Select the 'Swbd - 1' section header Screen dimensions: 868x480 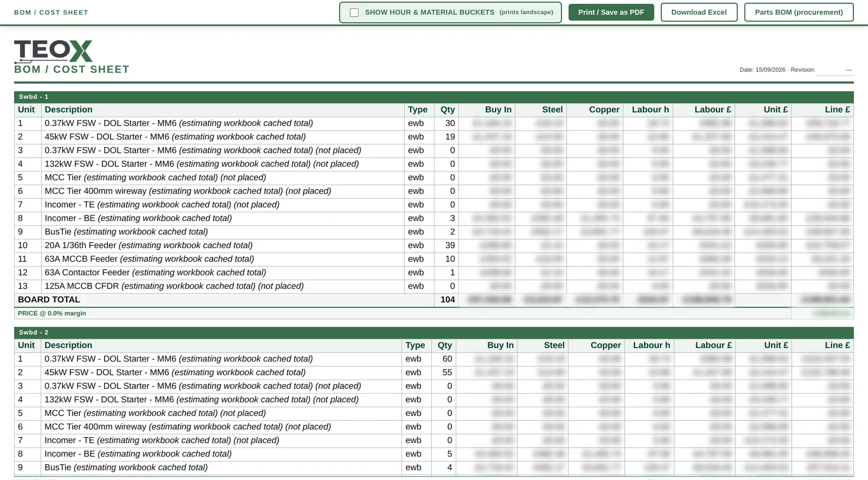[x=434, y=97]
